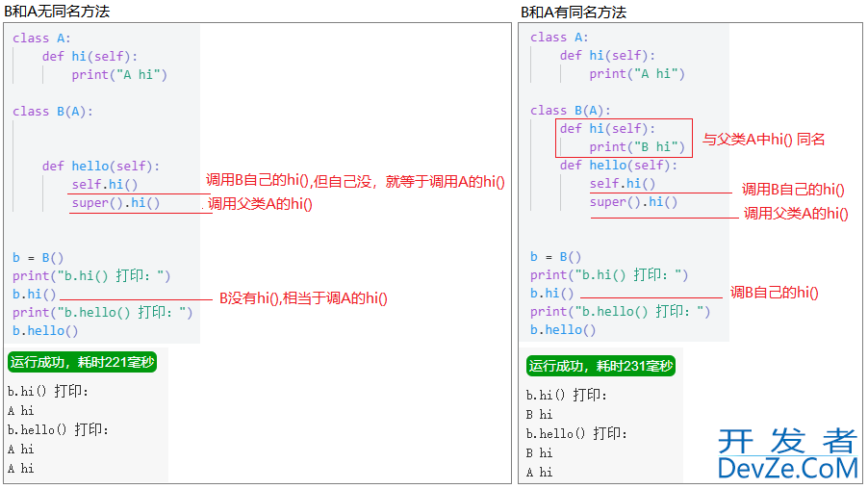The height and width of the screenshot is (489, 868).
Task: Select code line "b.hello()" in 无同名方法 panel
Action: 45,330
